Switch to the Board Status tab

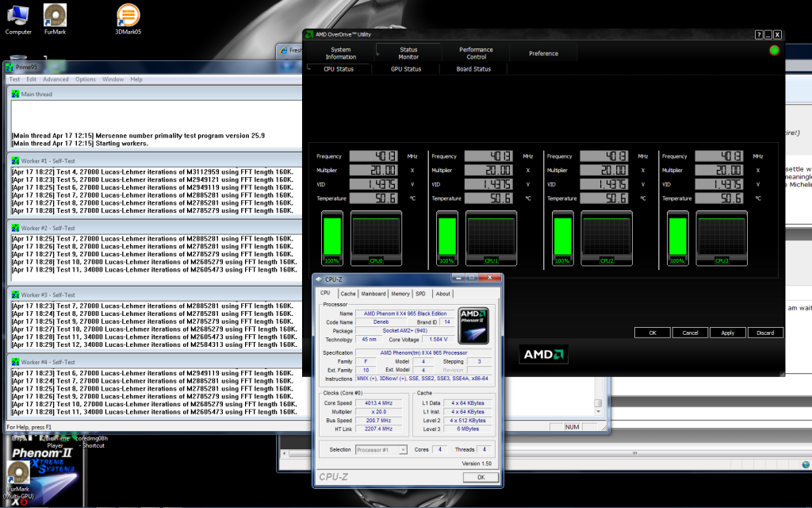pyautogui.click(x=473, y=69)
